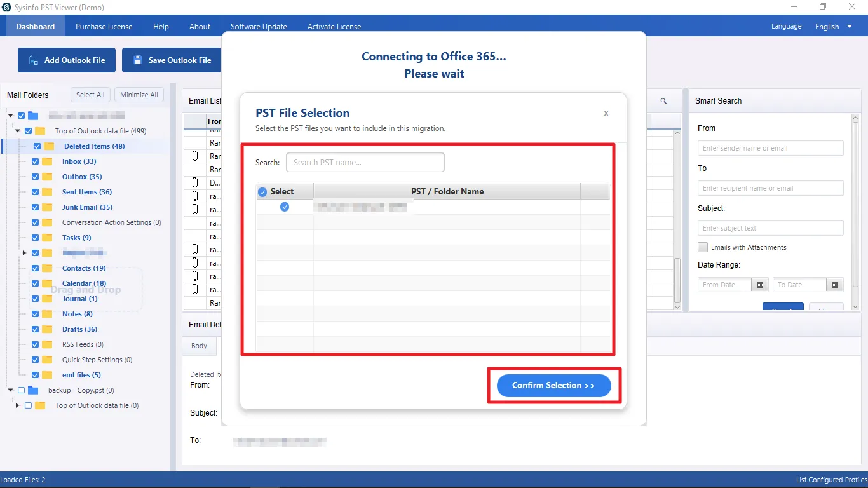Click the Add Outlook File button

pyautogui.click(x=67, y=60)
